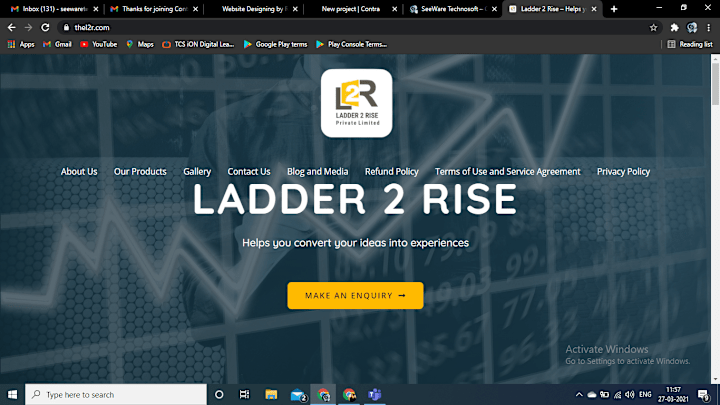Click the forward navigation arrow
Screen dimensions: 720x405
pyautogui.click(x=28, y=28)
